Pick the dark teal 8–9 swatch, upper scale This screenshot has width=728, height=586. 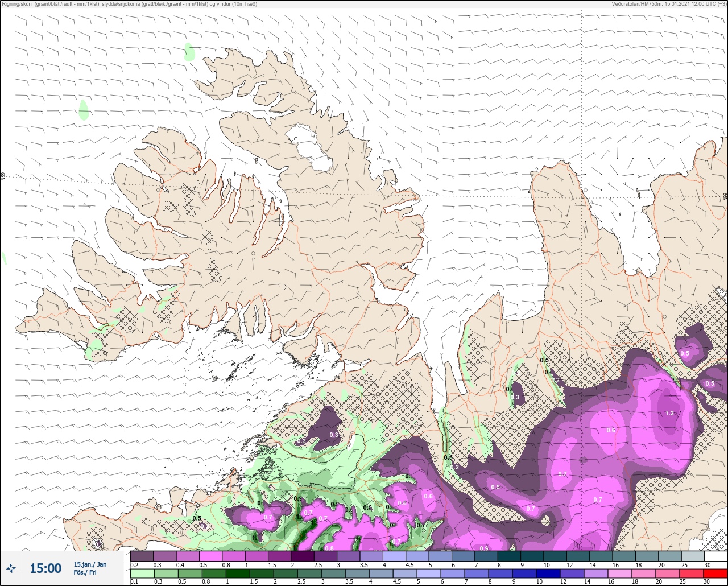click(508, 556)
